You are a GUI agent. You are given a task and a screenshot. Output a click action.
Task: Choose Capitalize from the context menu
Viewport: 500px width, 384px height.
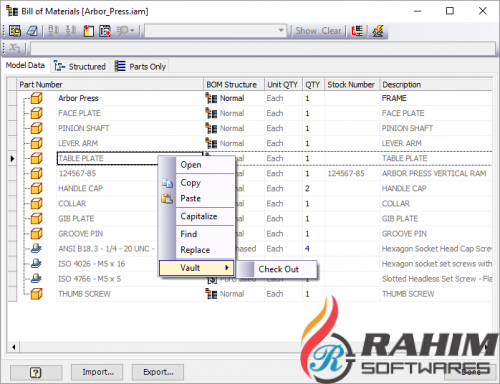205,216
